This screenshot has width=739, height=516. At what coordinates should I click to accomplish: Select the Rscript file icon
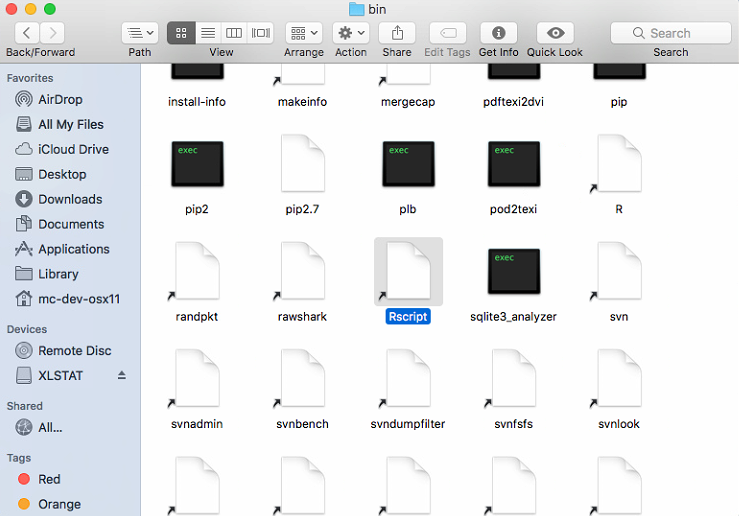click(x=408, y=271)
